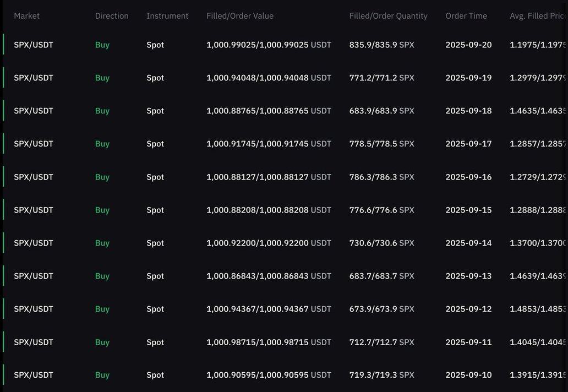Viewport: 568px width, 392px height.
Task: Click the Filled/Order Quantity column header
Action: tap(389, 16)
